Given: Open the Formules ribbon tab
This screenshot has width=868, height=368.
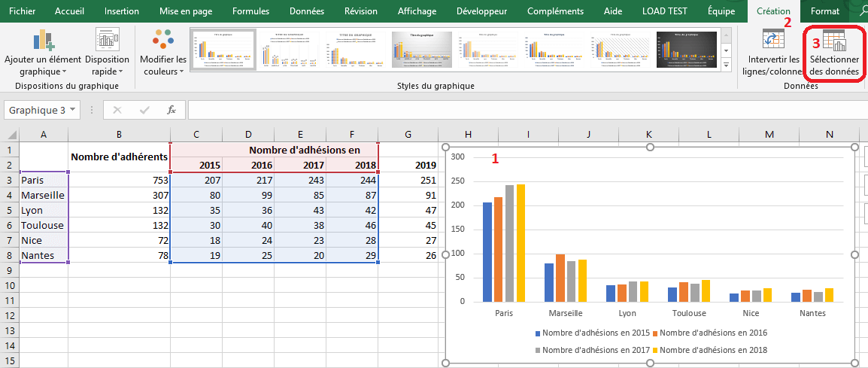Looking at the screenshot, I should pyautogui.click(x=250, y=11).
